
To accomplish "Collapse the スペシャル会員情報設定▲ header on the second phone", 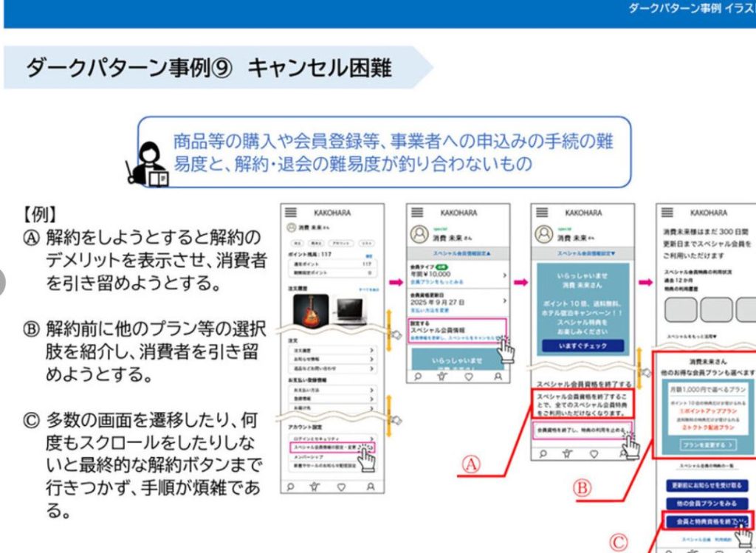I will click(x=457, y=253).
